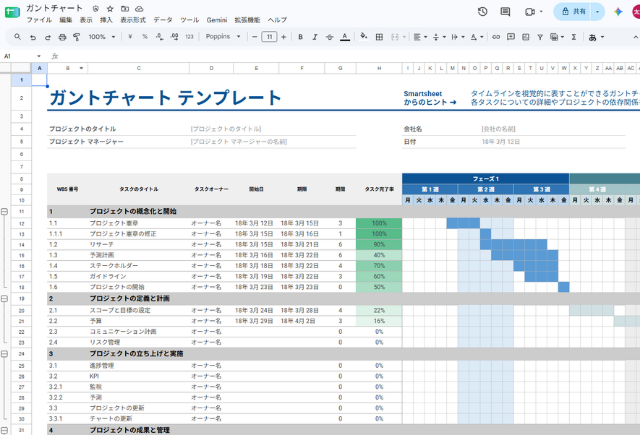Open the share options arrow

[598, 12]
